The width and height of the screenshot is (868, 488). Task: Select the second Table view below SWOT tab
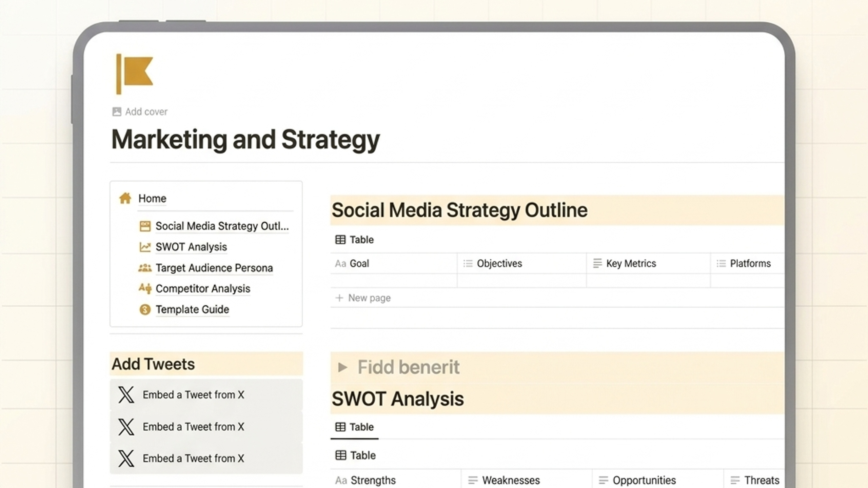(x=355, y=455)
